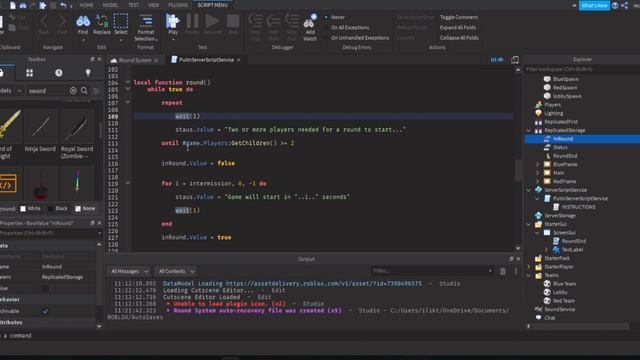This screenshot has height=360, width=640.
Task: Open the PLUGINS ribbon tab
Action: [178, 5]
